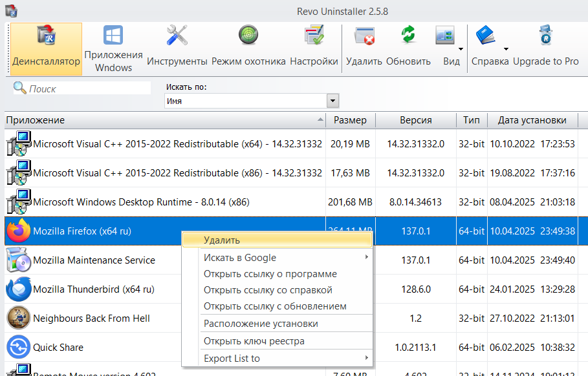Click version cell 1.0.2113.1
The width and height of the screenshot is (588, 376).
click(415, 348)
